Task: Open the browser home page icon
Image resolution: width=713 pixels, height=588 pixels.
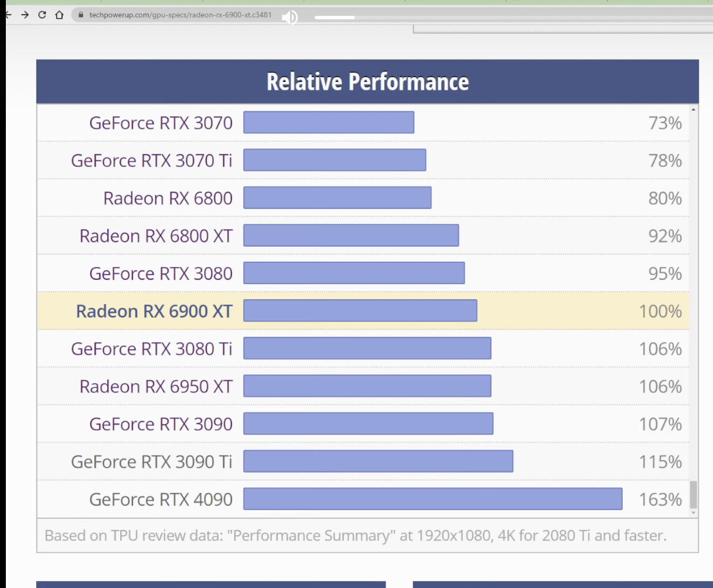Action: [59, 15]
